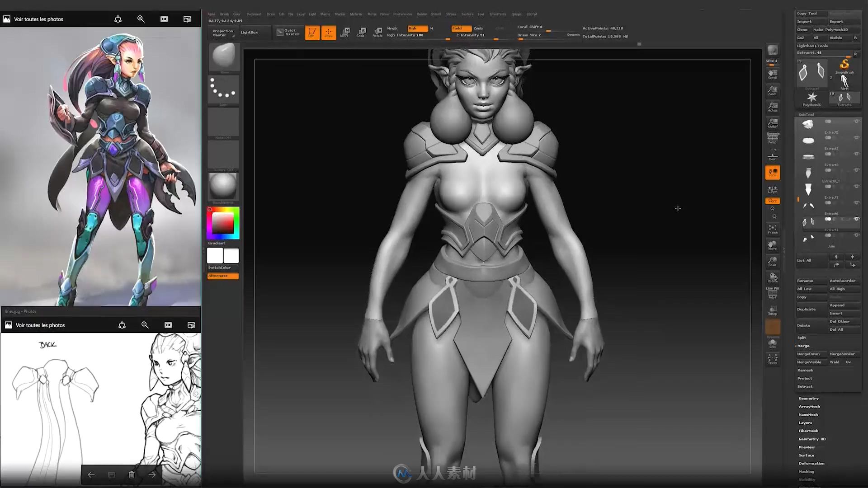The height and width of the screenshot is (488, 868).
Task: Open the material sphere selector
Action: click(223, 187)
